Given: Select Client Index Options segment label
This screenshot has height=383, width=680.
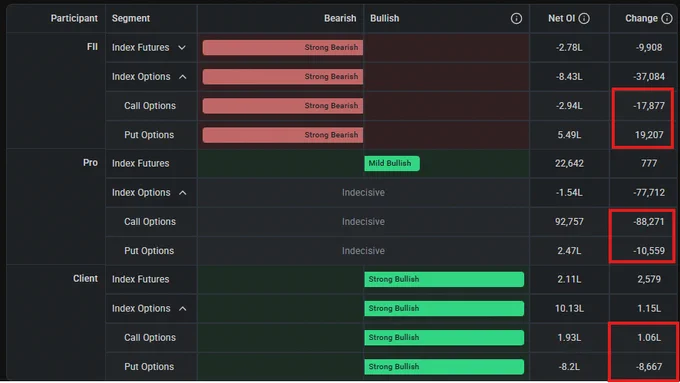Looking at the screenshot, I should [x=141, y=308].
